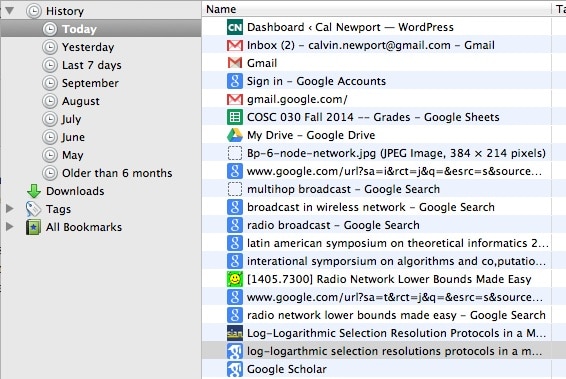566x379 pixels.
Task: Expand the Tags section
Action: tap(10, 209)
